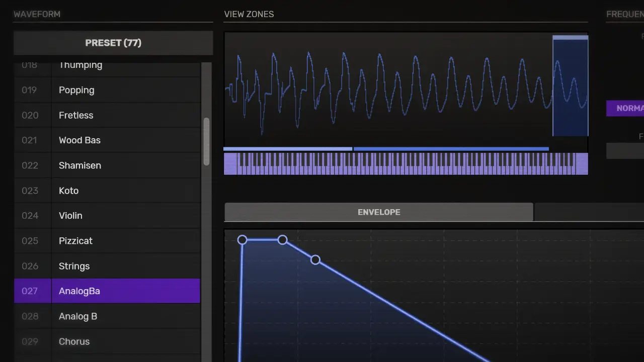Select the Chorus preset row
644x362 pixels.
pyautogui.click(x=107, y=341)
